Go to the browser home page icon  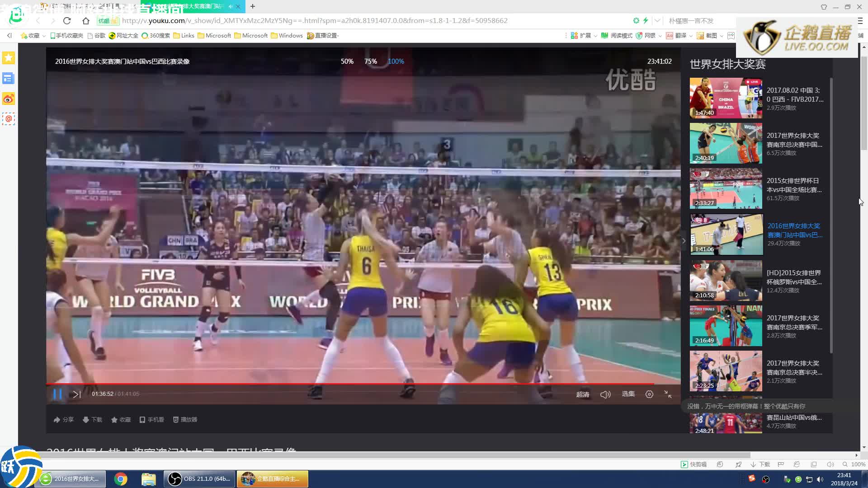86,21
